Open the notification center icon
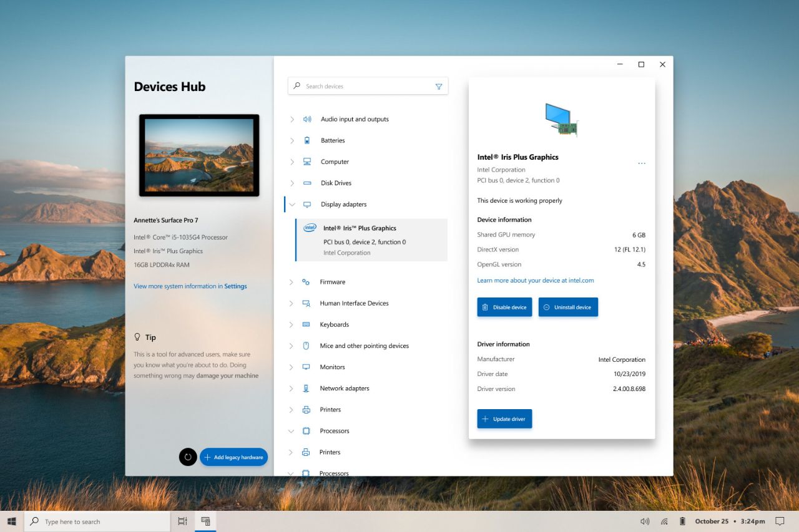799x532 pixels. (780, 521)
